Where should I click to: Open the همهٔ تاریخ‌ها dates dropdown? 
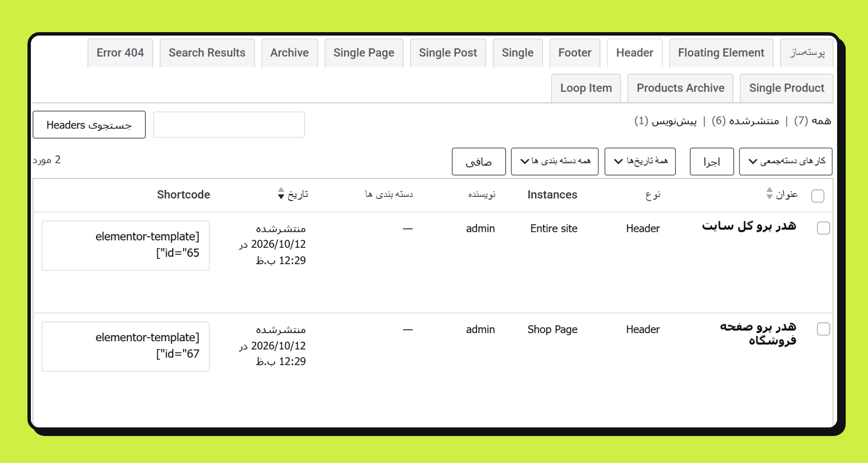pos(640,161)
